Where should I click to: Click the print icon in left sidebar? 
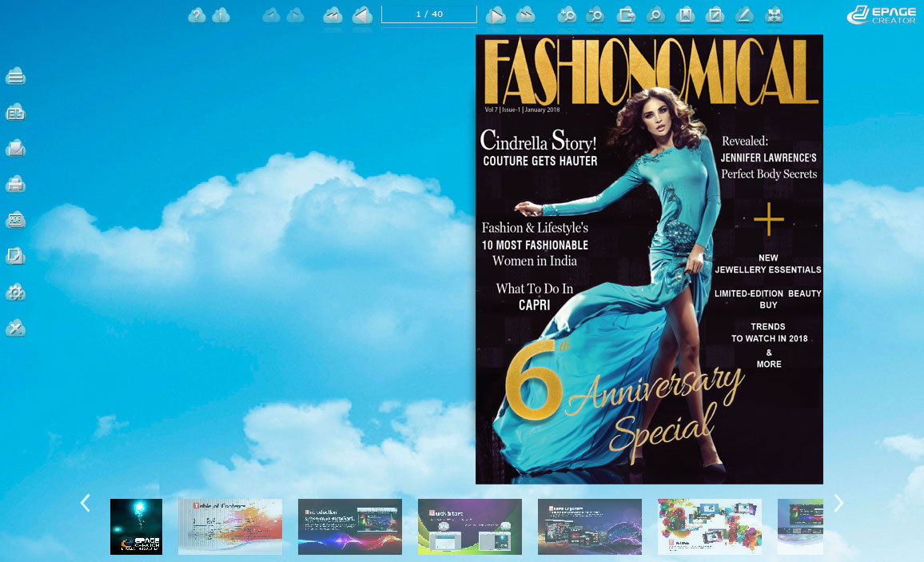click(x=16, y=185)
